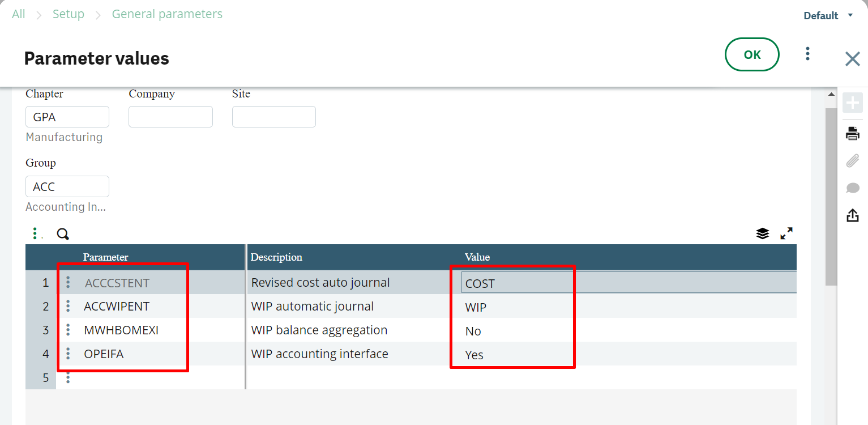Click the stacked layers icon above grid
The width and height of the screenshot is (868, 425).
click(x=762, y=233)
